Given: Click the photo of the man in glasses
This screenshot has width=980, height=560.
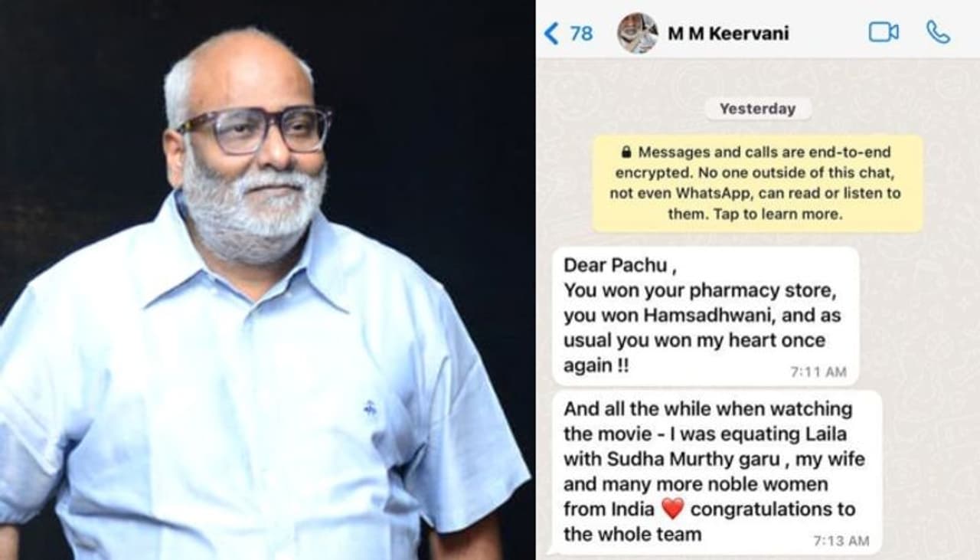Looking at the screenshot, I should pos(267,280).
